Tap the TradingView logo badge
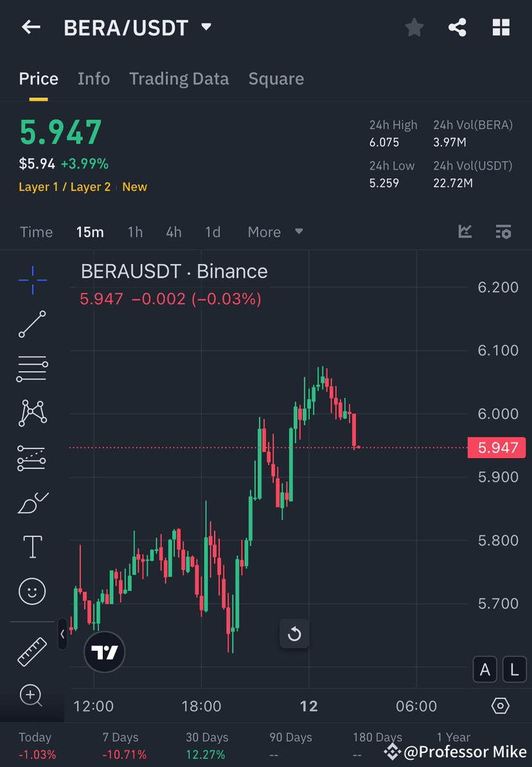Image resolution: width=532 pixels, height=767 pixels. 105,652
